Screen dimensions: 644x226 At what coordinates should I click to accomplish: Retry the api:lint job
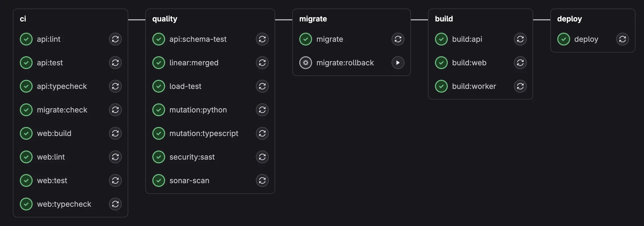[115, 39]
